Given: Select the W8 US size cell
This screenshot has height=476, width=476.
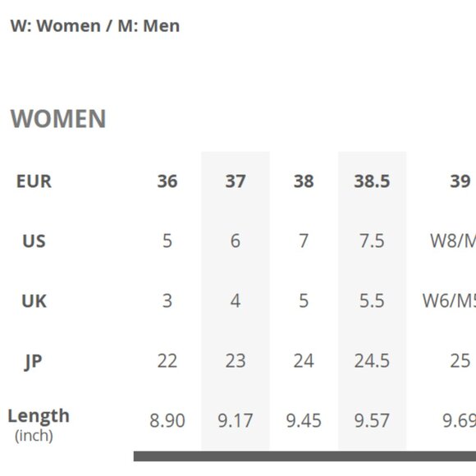Looking at the screenshot, I should pos(453,241).
